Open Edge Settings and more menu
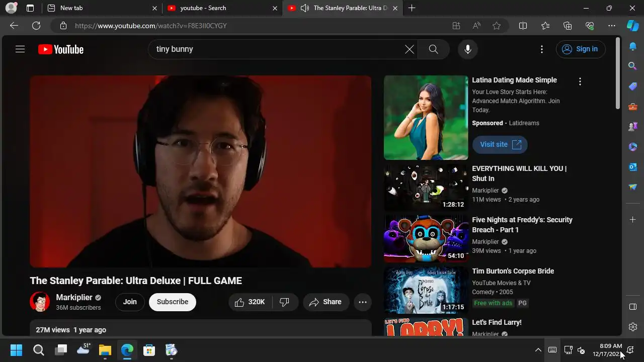This screenshot has width=644, height=362. click(612, 26)
